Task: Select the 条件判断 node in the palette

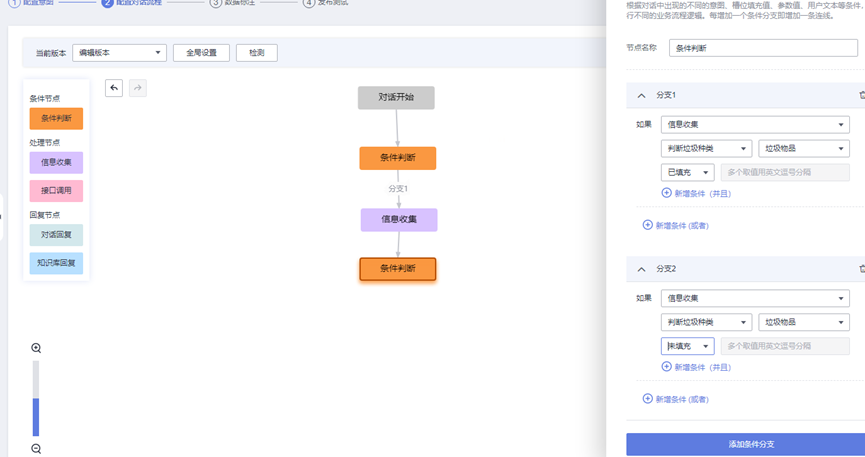Action: (56, 118)
